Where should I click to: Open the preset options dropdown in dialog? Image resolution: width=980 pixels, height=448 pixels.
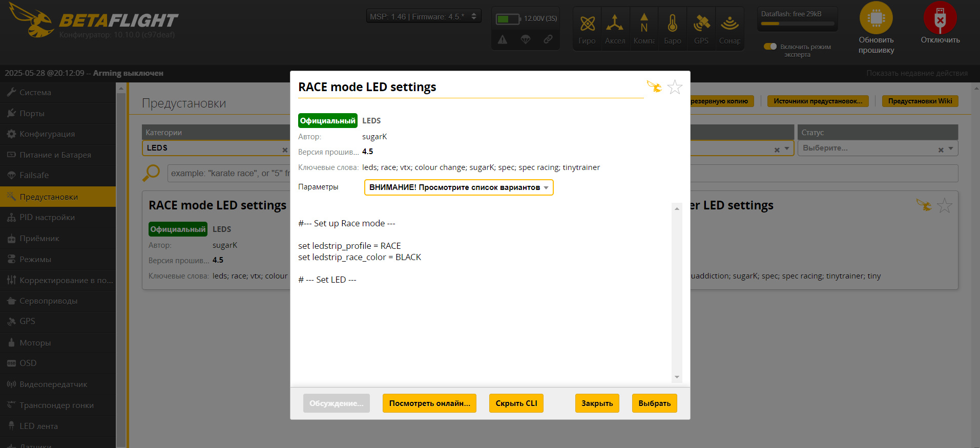(459, 187)
